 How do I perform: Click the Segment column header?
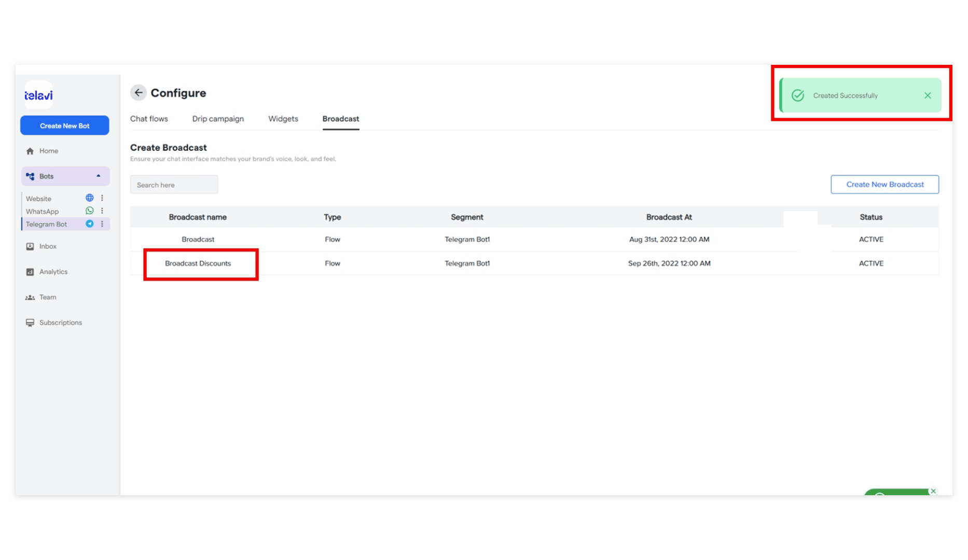(467, 217)
